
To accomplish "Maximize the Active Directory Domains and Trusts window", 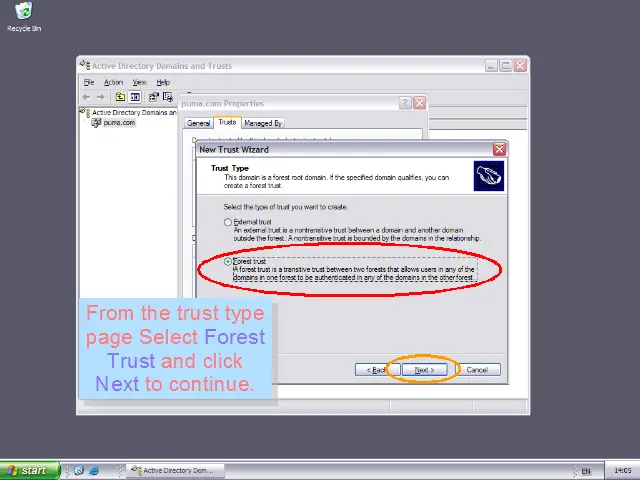I will tap(506, 66).
